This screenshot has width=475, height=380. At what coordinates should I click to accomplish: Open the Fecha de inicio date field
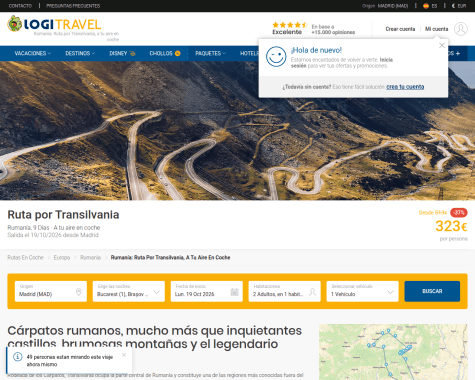click(207, 291)
